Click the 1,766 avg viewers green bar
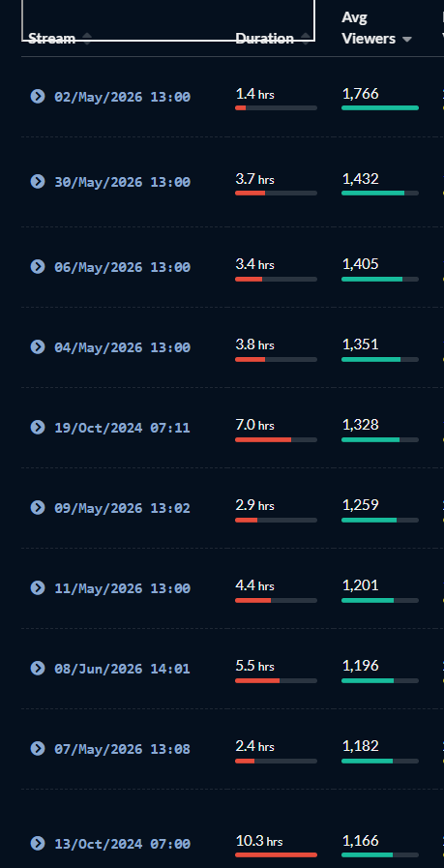This screenshot has height=868, width=444. (x=380, y=108)
